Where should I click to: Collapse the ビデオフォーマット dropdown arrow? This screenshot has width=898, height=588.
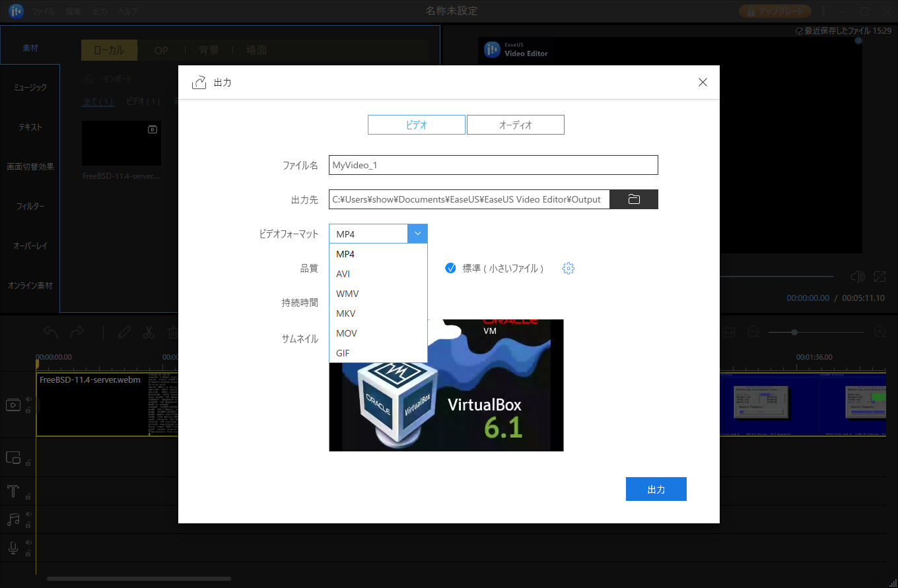point(417,234)
